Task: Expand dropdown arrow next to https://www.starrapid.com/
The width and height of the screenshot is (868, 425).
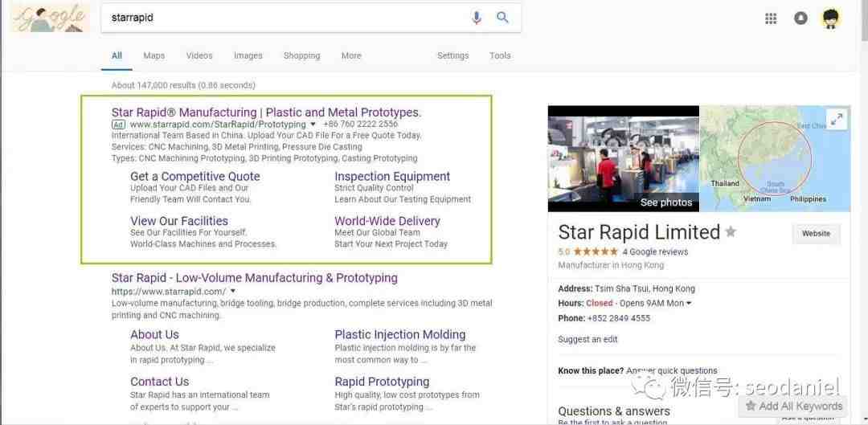Action: point(233,291)
